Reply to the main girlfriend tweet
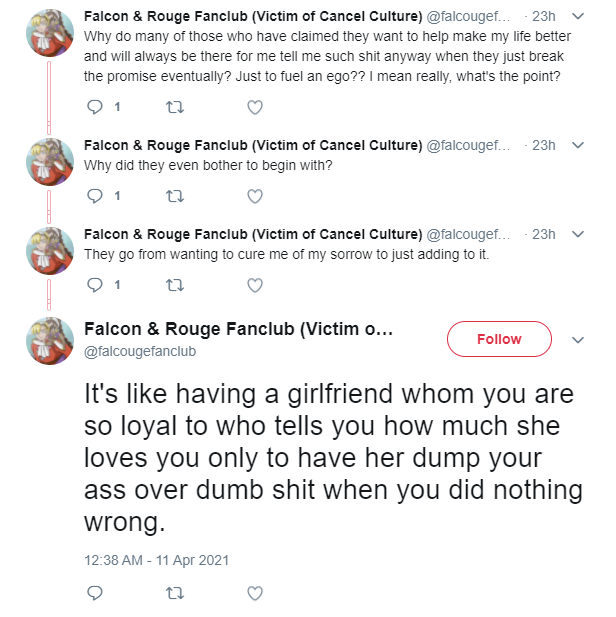Image resolution: width=616 pixels, height=617 pixels. click(x=95, y=593)
